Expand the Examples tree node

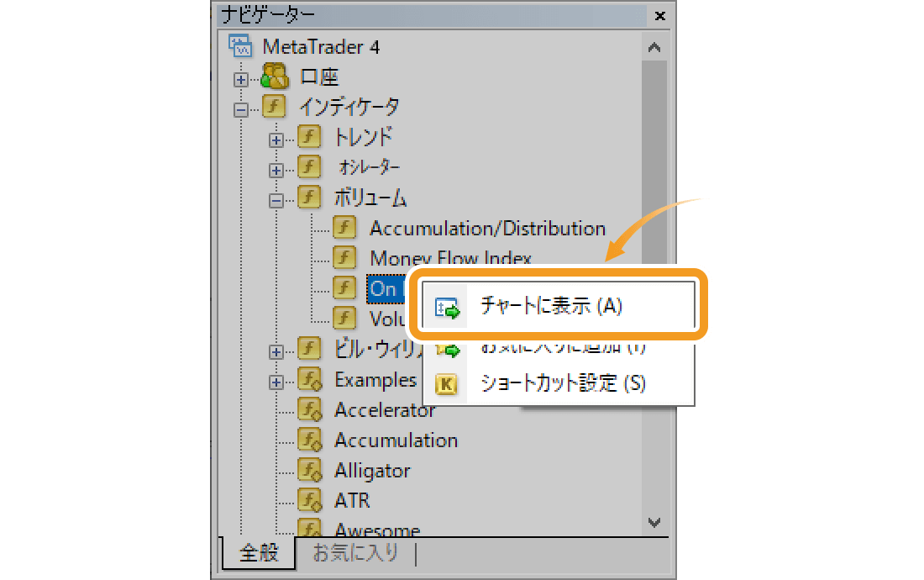click(x=276, y=382)
